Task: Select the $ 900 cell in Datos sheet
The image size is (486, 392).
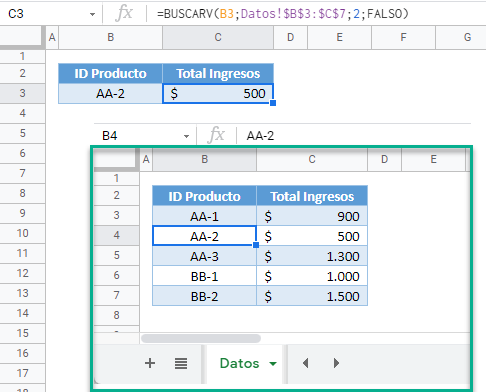Action: [x=312, y=216]
